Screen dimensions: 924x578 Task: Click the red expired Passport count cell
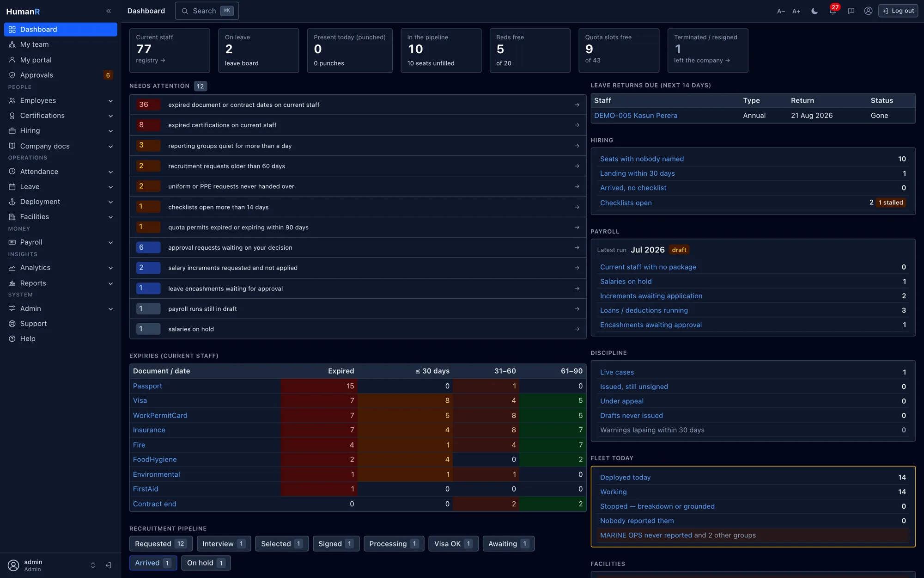pyautogui.click(x=319, y=386)
